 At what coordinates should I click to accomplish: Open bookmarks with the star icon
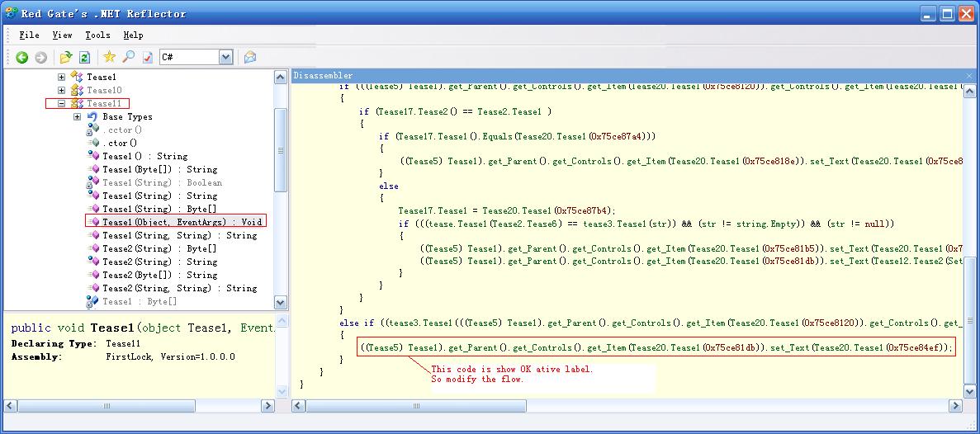click(109, 57)
